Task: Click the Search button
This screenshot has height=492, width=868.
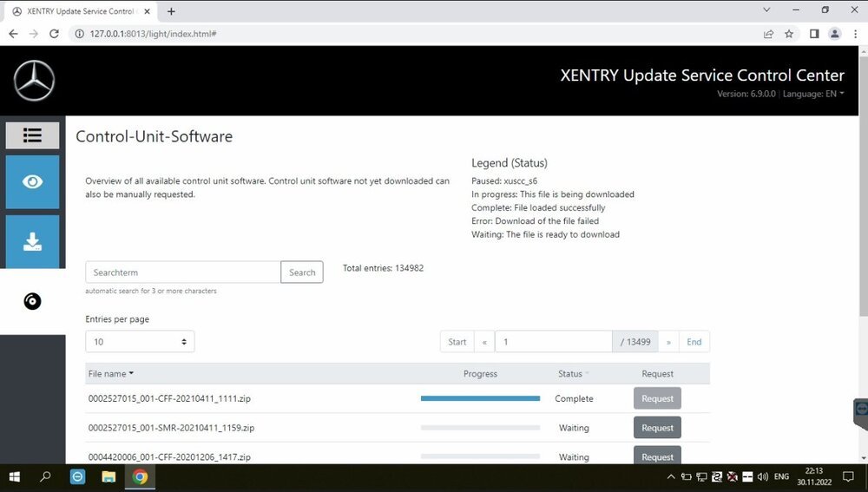Action: pos(302,272)
